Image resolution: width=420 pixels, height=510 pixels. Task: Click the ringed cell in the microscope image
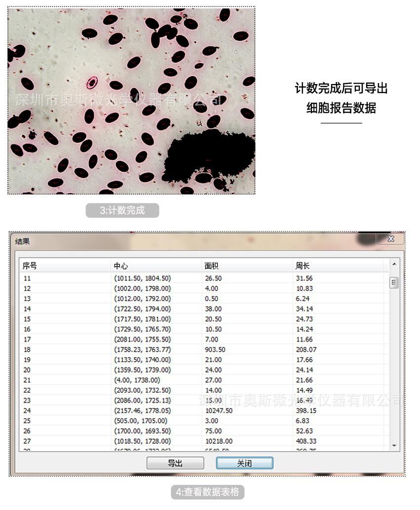[92, 82]
